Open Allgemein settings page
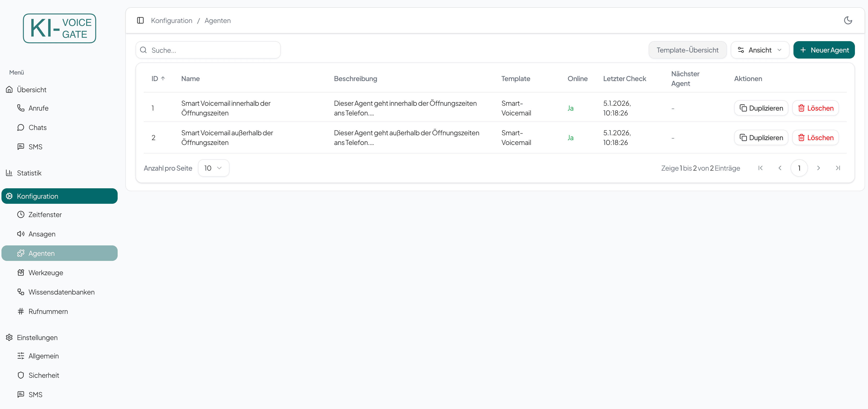The image size is (868, 409). [44, 356]
